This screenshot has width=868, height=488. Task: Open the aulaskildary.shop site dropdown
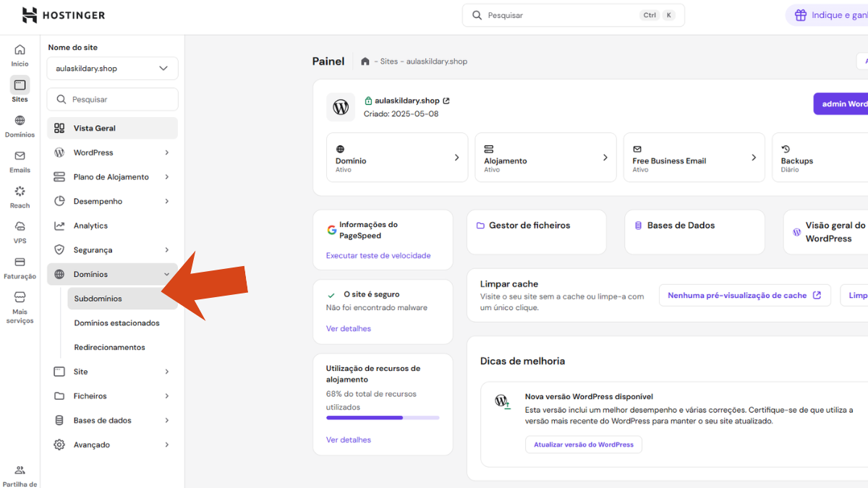[x=112, y=68]
